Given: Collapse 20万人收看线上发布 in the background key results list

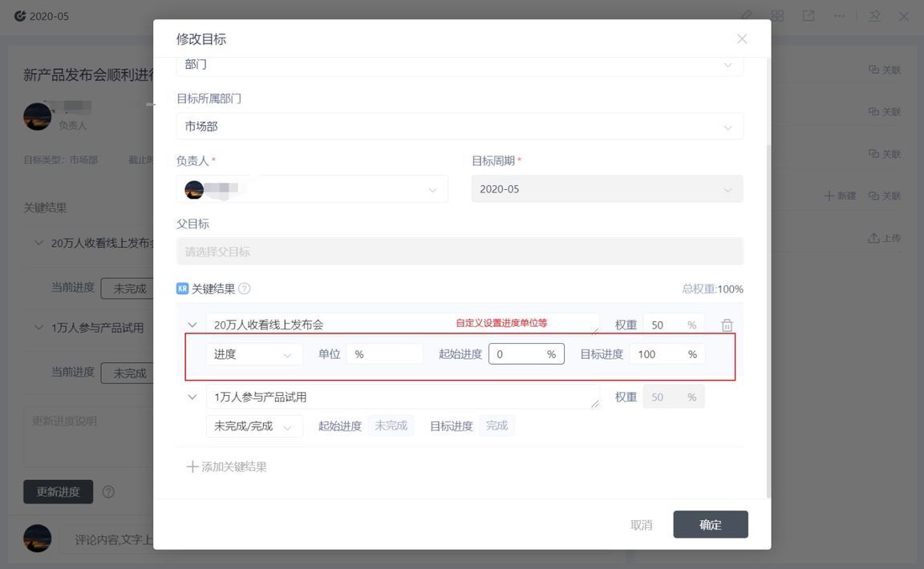Looking at the screenshot, I should (38, 243).
